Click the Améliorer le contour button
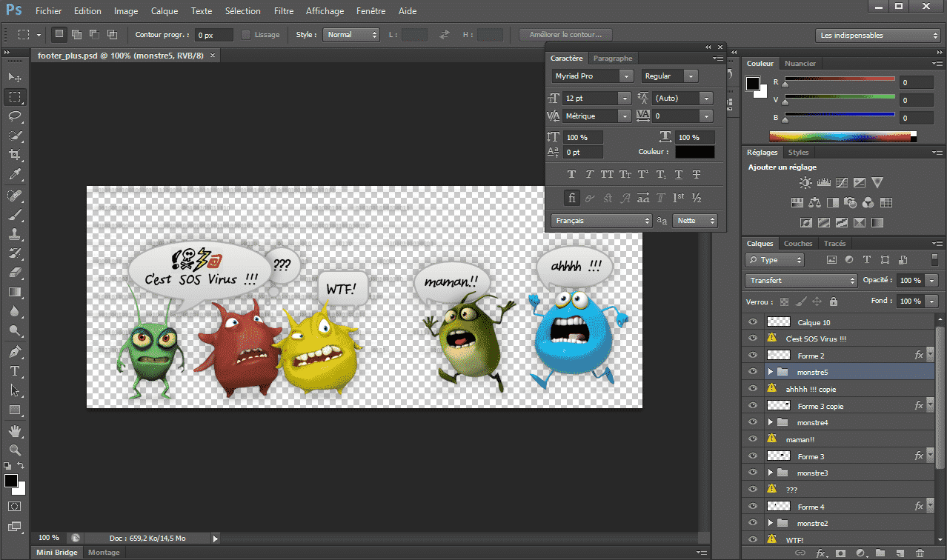The width and height of the screenshot is (947, 560). (565, 35)
